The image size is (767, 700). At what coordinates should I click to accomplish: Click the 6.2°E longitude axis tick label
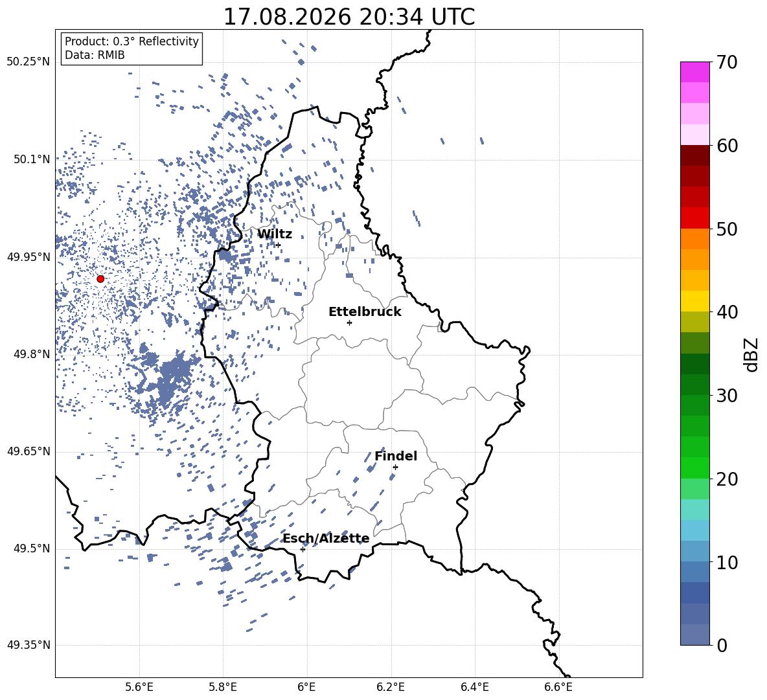pyautogui.click(x=391, y=687)
